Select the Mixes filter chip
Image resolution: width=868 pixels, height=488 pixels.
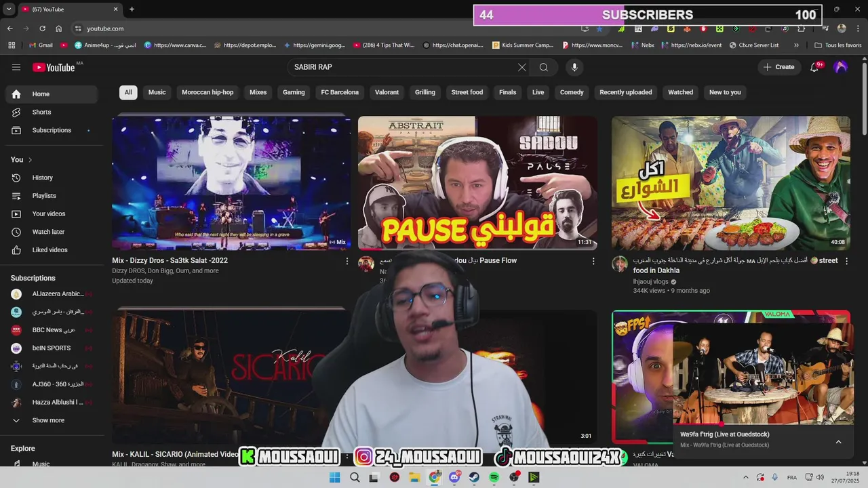[258, 92]
